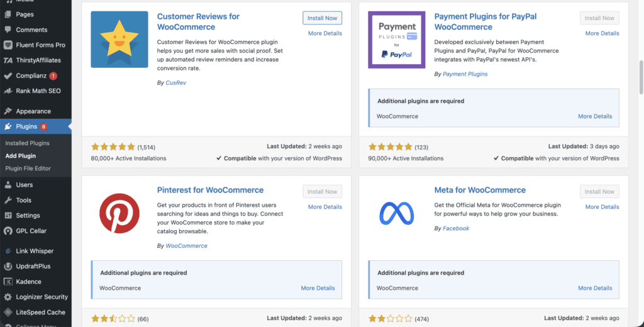This screenshot has width=644, height=327.
Task: Click the '90,000+ Active Installations' text
Action: (x=406, y=158)
